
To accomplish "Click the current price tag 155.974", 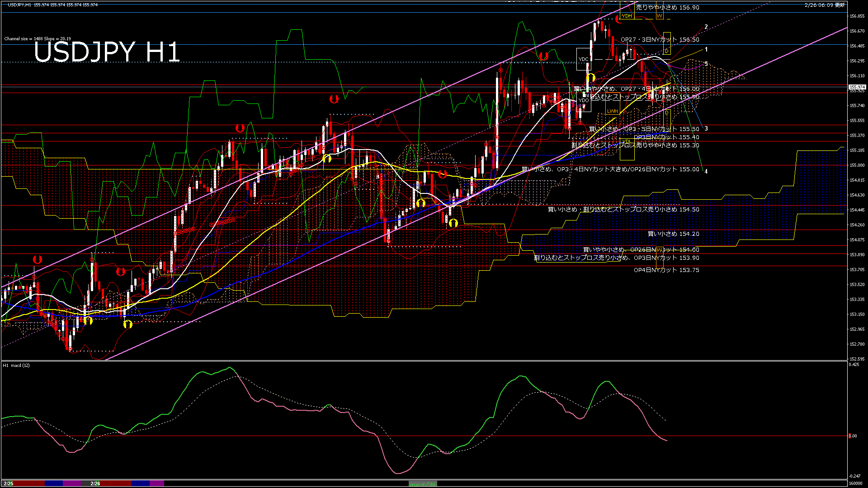I will [x=857, y=87].
